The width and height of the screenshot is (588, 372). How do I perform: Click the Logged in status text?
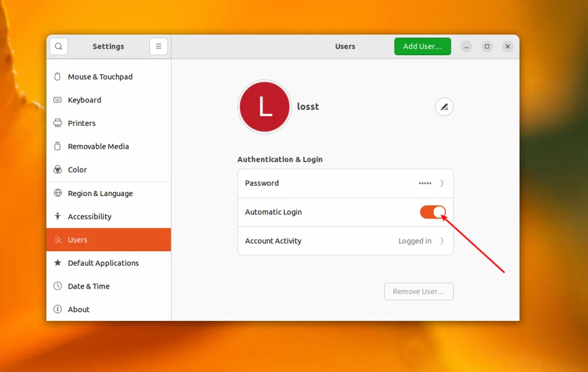pyautogui.click(x=415, y=241)
